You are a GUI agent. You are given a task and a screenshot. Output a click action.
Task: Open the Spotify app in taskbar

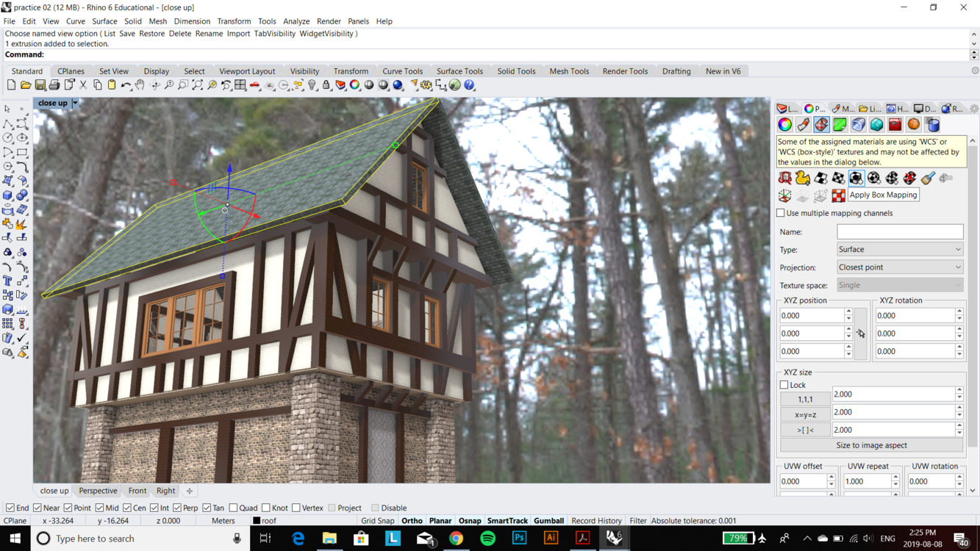click(487, 539)
